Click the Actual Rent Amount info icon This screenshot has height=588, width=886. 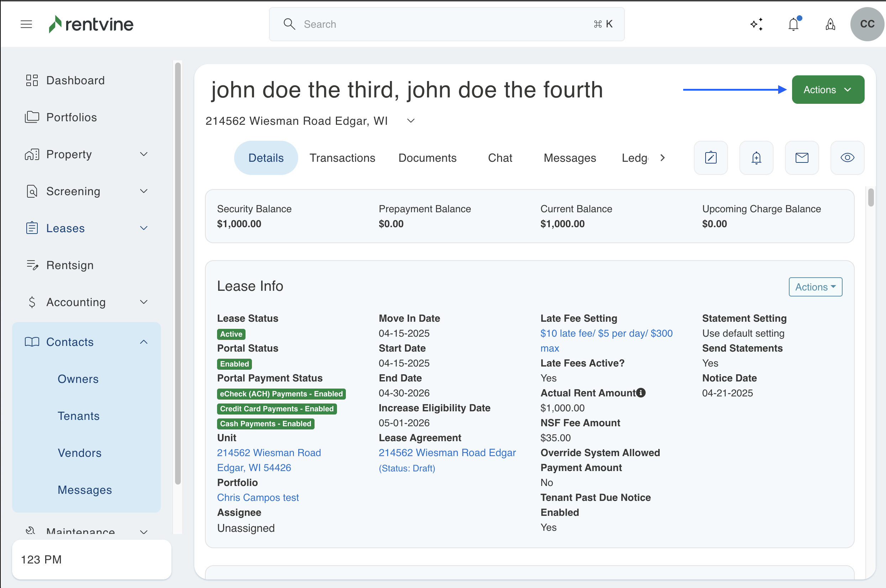[641, 392]
